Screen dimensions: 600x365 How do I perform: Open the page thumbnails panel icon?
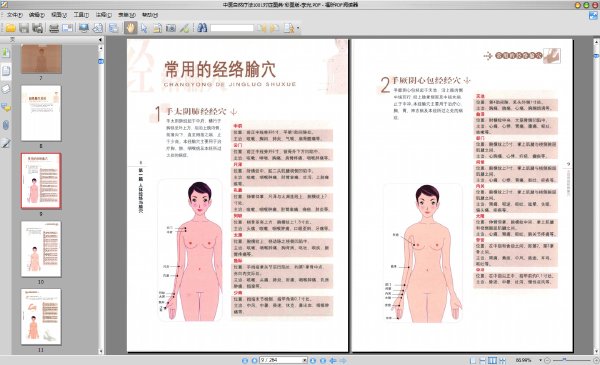6,71
